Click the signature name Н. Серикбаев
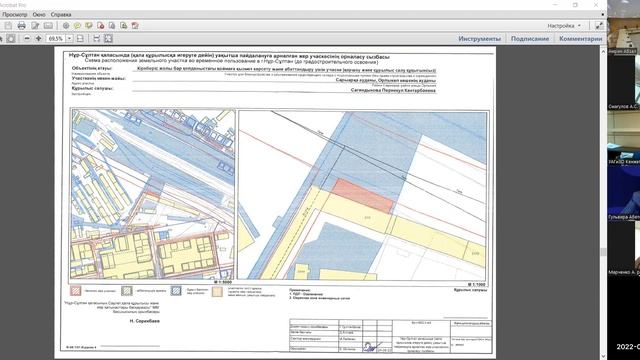The height and width of the screenshot is (360, 640). coord(144,321)
